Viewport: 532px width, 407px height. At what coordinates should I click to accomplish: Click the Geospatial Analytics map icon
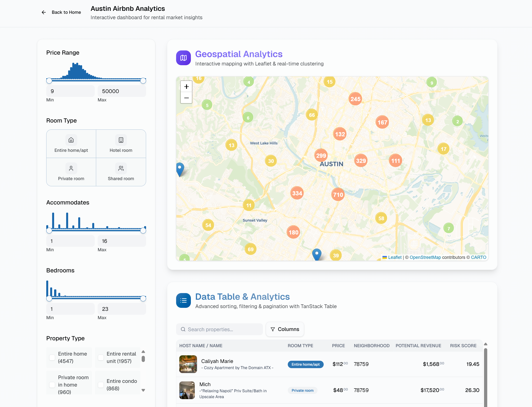[183, 58]
